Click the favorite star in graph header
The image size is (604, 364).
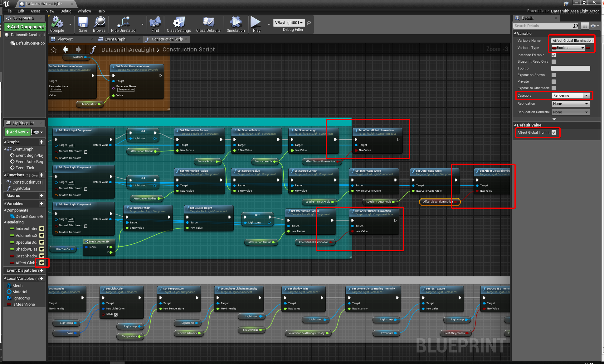pos(54,50)
